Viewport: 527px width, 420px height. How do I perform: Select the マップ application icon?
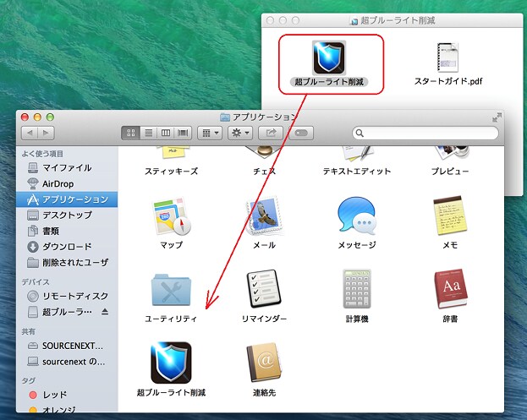pos(172,215)
